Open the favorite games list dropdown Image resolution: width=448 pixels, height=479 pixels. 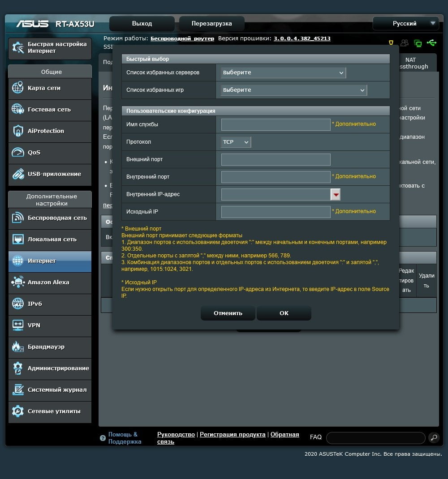coord(293,90)
